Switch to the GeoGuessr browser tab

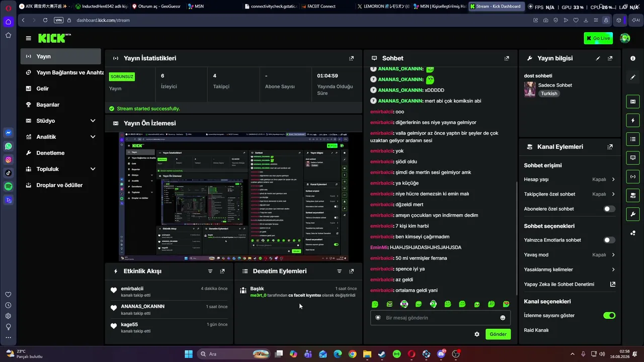(x=157, y=7)
